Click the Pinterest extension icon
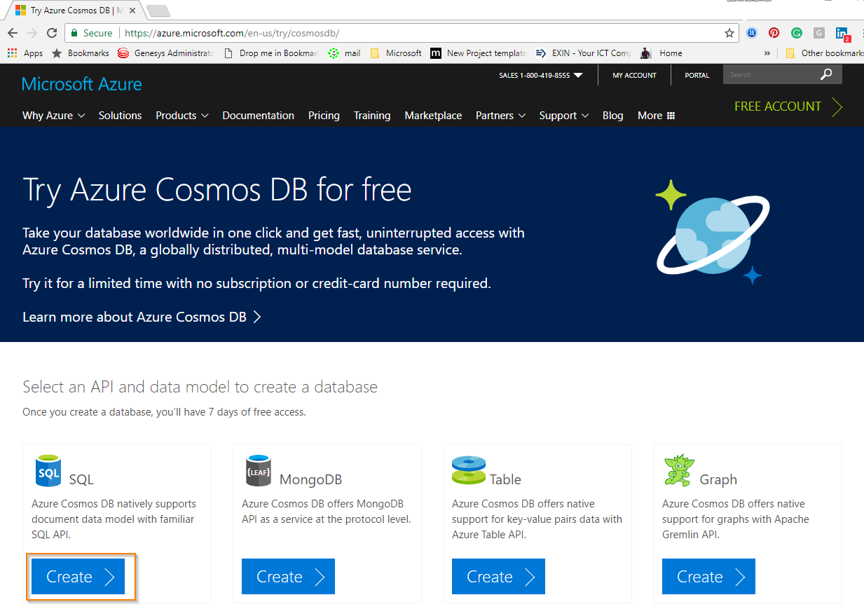The width and height of the screenshot is (864, 616). (774, 33)
